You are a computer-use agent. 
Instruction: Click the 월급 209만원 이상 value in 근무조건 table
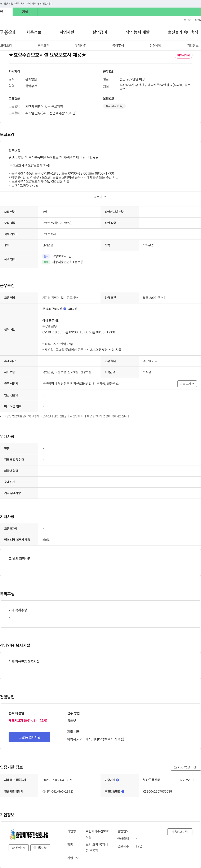pos(155,298)
